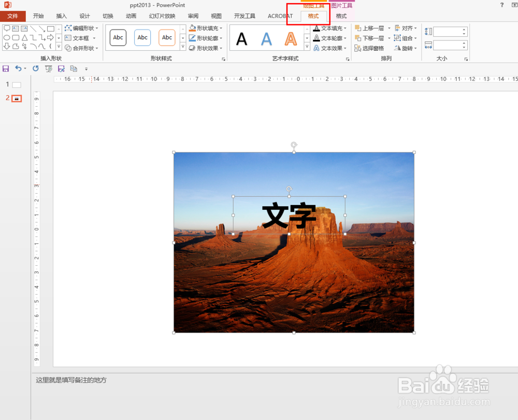
Task: Open 形状效果 dropdown
Action: 206,48
